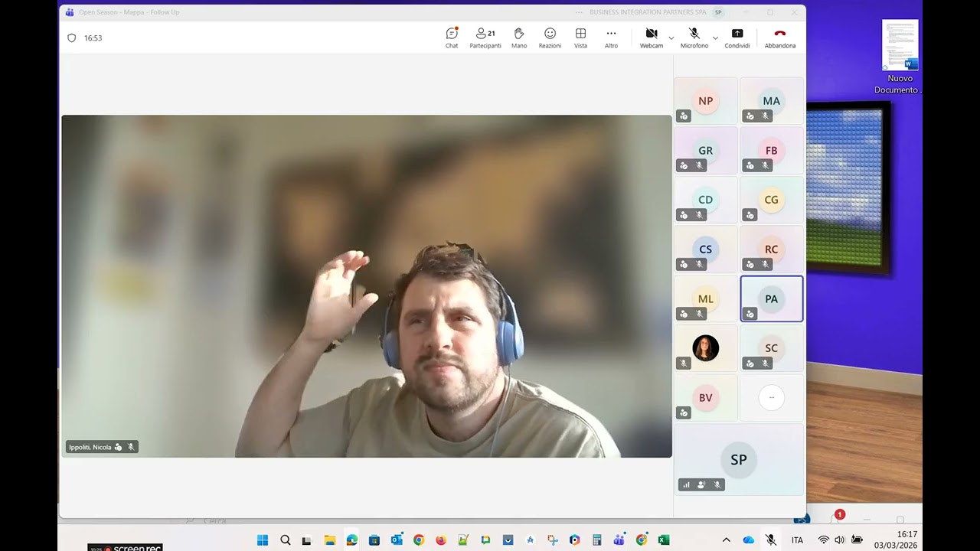Select the participant tile with photo avatar
980x551 pixels.
(706, 348)
